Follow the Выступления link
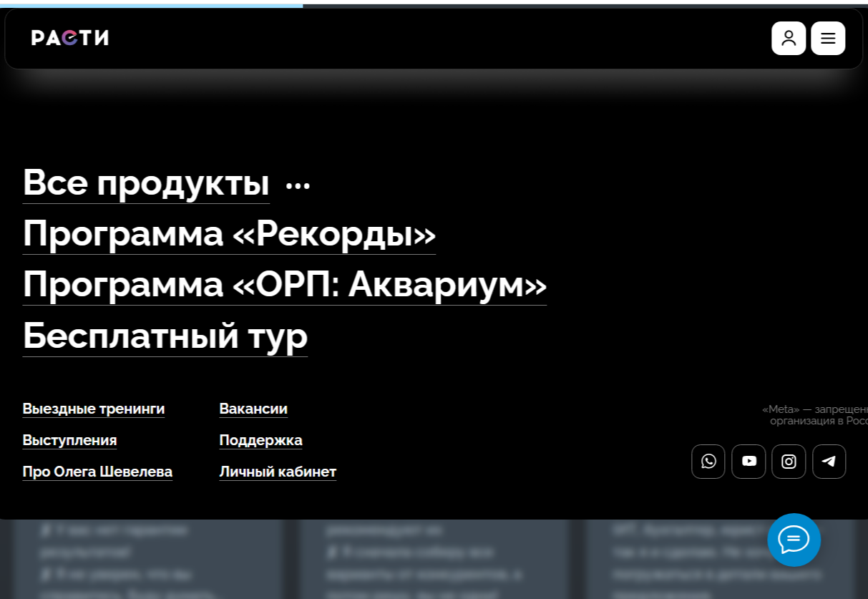The height and width of the screenshot is (599, 868). click(x=69, y=440)
